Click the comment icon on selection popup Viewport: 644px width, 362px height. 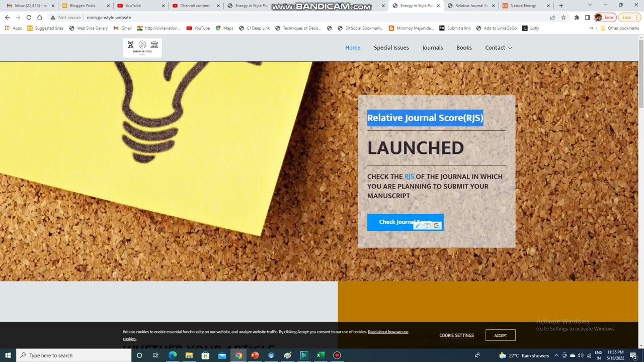tap(427, 226)
